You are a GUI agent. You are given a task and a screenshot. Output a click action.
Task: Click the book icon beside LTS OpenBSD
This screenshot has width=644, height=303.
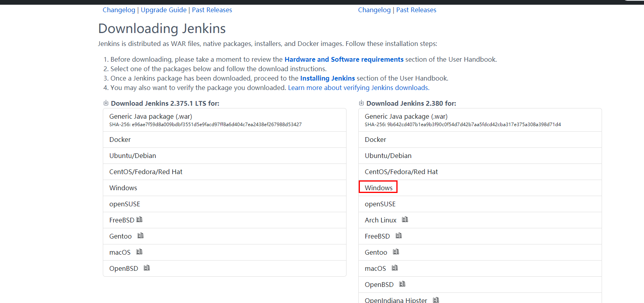147,268
